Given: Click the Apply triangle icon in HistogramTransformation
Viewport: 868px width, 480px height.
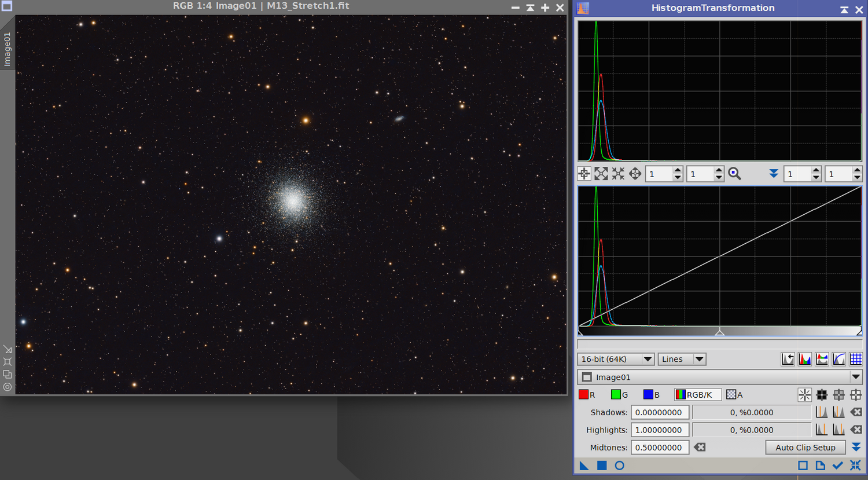Looking at the screenshot, I should [584, 466].
